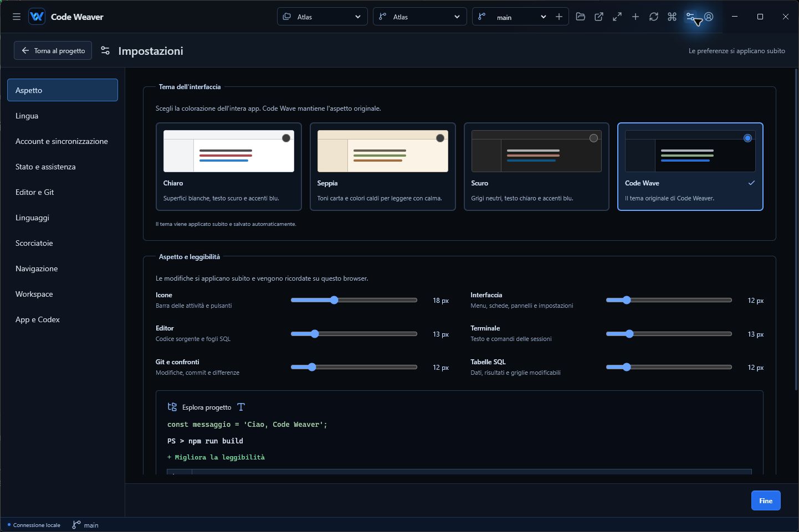Open the App e Codex section
This screenshot has height=532, width=799.
(63, 319)
